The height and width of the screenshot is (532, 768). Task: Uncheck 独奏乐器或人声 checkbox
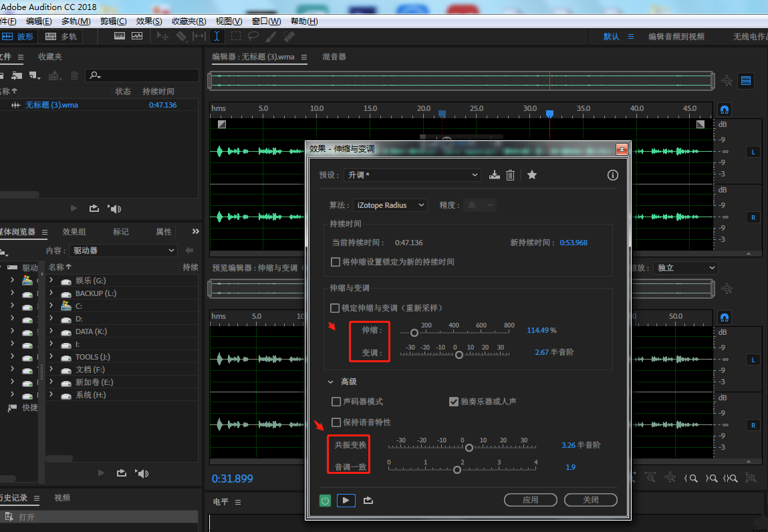pos(454,402)
